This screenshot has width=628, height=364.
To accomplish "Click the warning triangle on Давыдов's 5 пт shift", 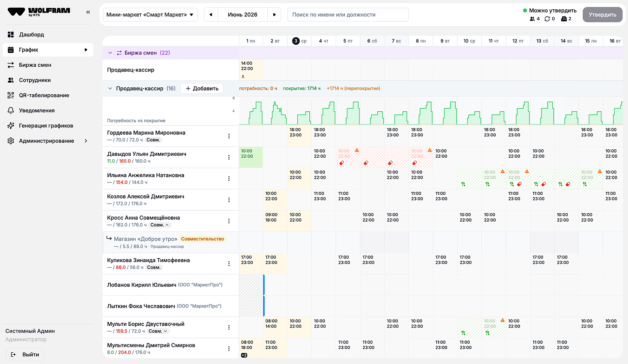I will coord(357,150).
